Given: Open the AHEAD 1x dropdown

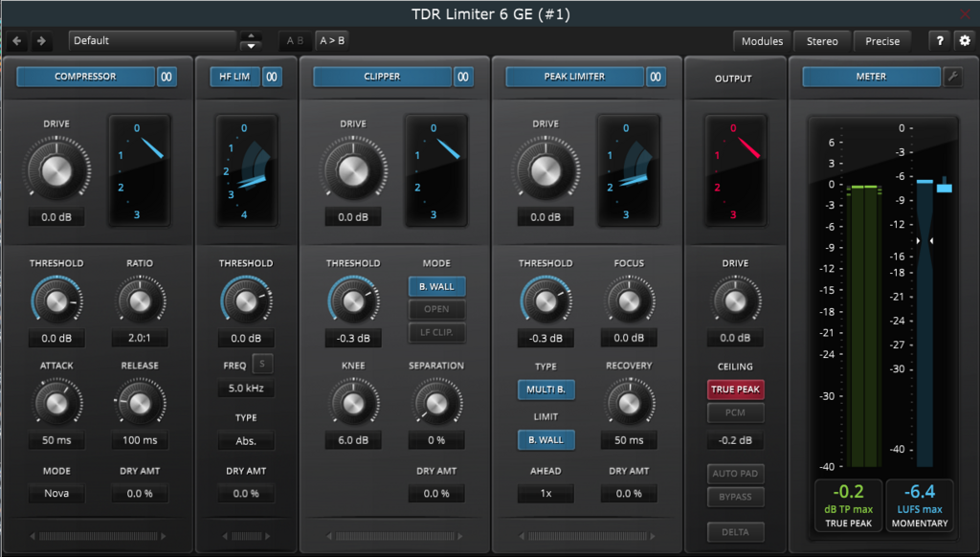Looking at the screenshot, I should pyautogui.click(x=546, y=493).
